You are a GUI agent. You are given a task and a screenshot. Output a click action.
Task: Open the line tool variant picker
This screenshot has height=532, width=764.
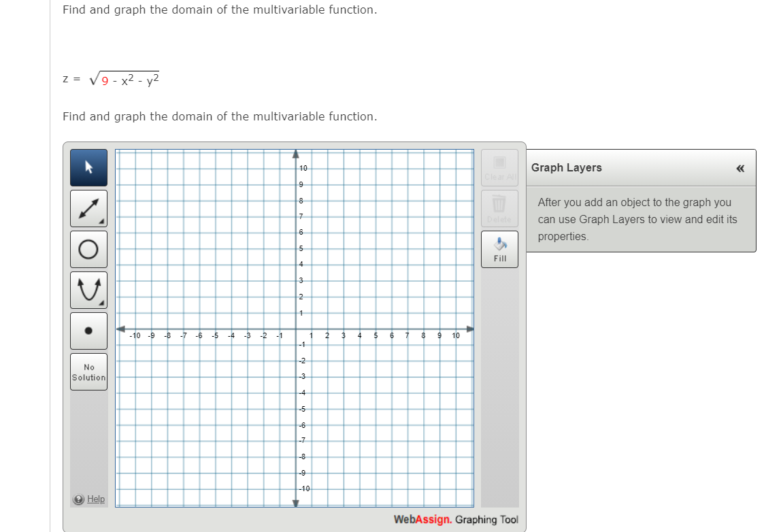[102, 220]
